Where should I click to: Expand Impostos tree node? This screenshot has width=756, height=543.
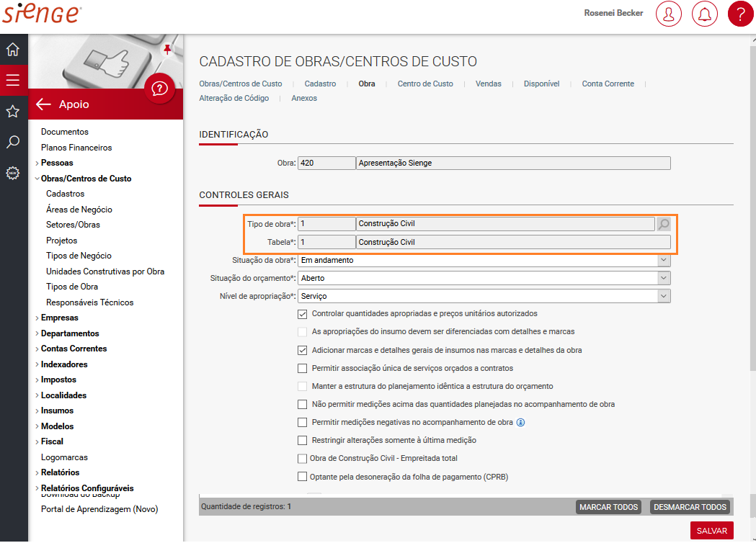tap(37, 380)
